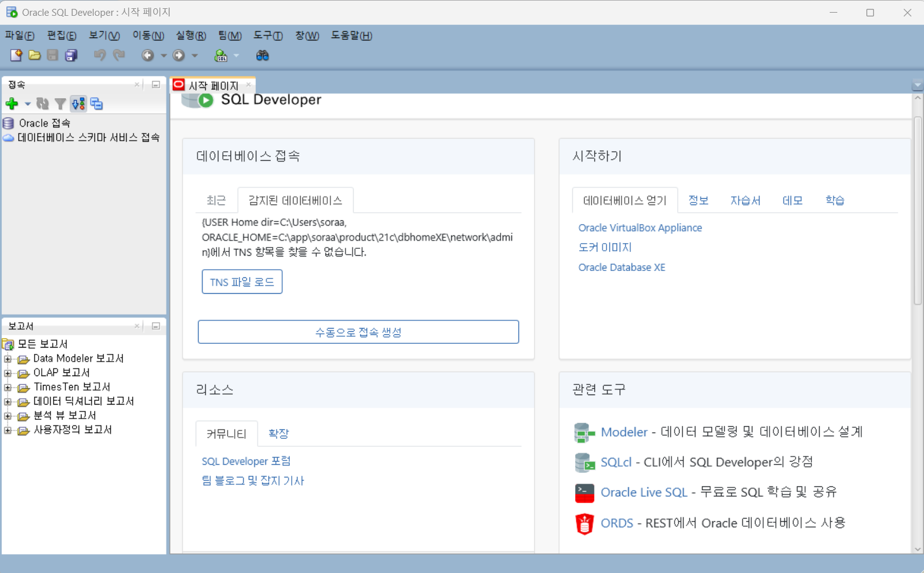Minimize the 접속 panel
This screenshot has width=924, height=573.
156,84
